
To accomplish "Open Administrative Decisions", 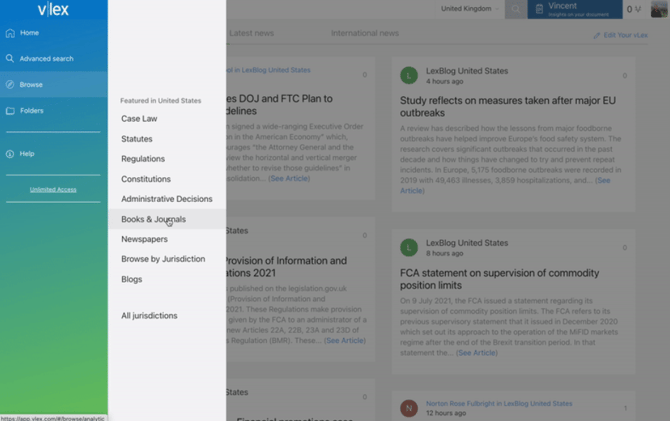I will [167, 199].
